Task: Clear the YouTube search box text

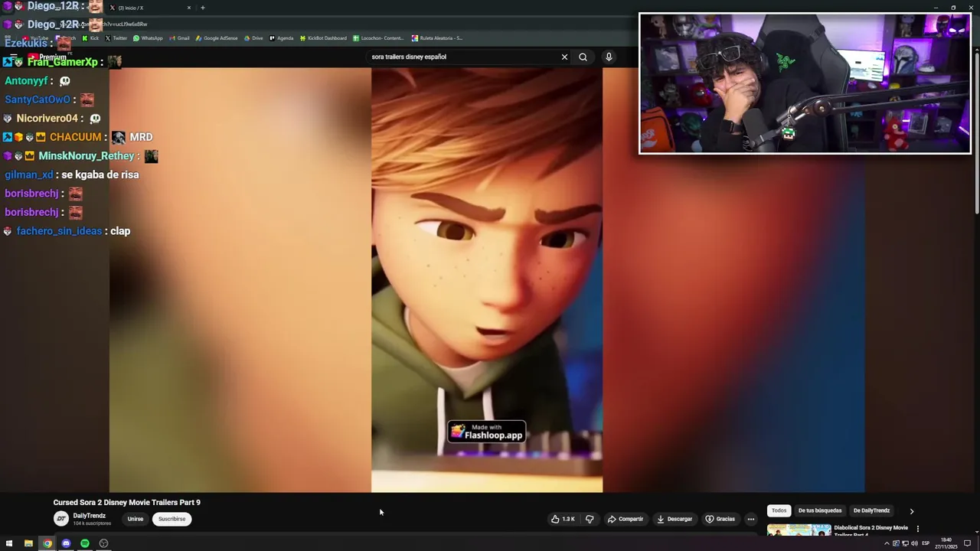Action: (564, 57)
